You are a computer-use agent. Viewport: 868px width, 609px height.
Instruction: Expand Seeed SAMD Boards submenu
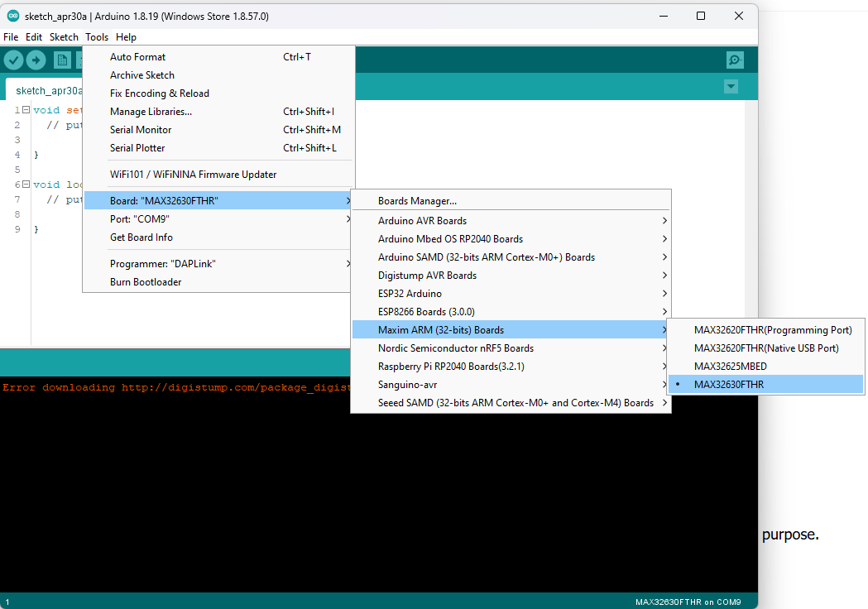(x=511, y=403)
